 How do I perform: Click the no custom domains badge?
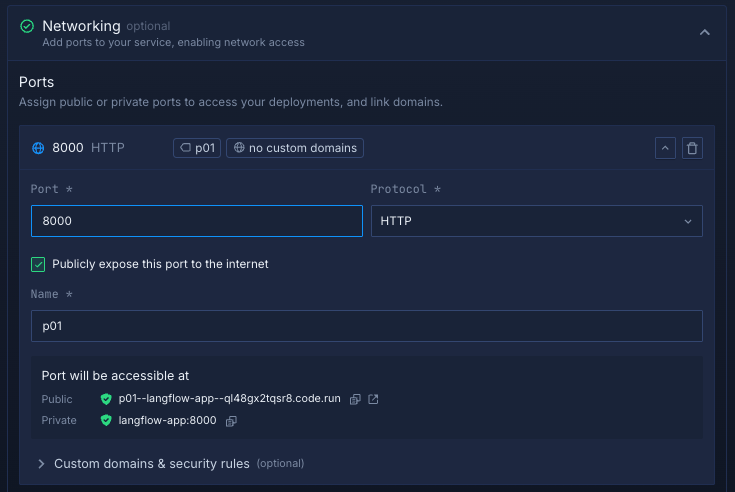[x=294, y=148]
